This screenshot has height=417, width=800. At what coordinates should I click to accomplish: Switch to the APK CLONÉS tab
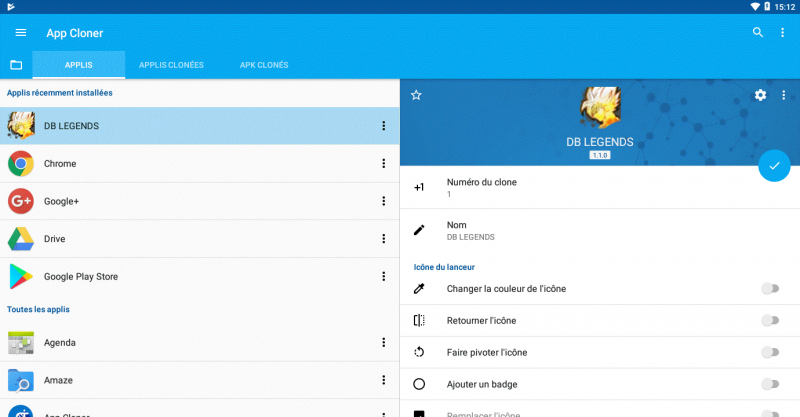(x=264, y=65)
